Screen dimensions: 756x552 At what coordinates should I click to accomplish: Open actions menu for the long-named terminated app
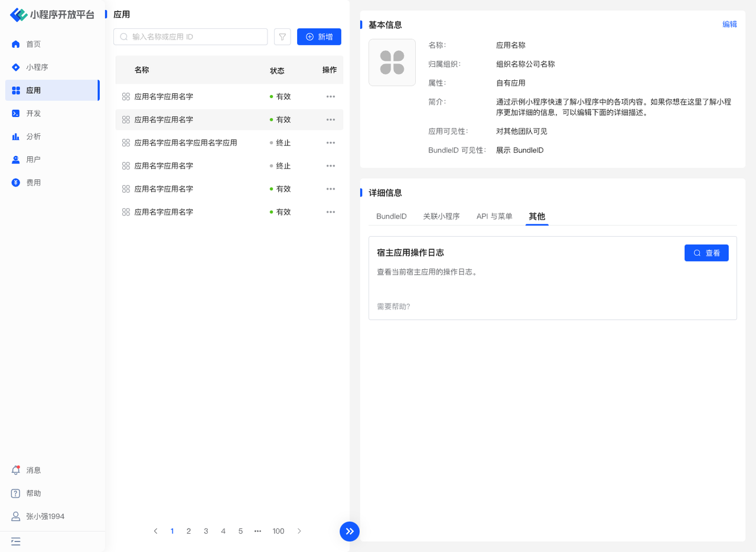331,143
